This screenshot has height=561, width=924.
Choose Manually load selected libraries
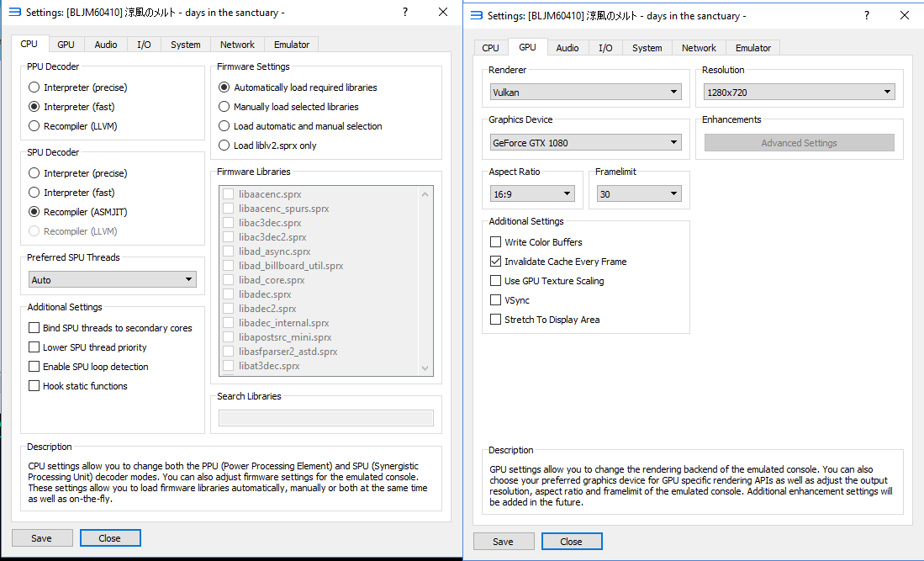(224, 107)
